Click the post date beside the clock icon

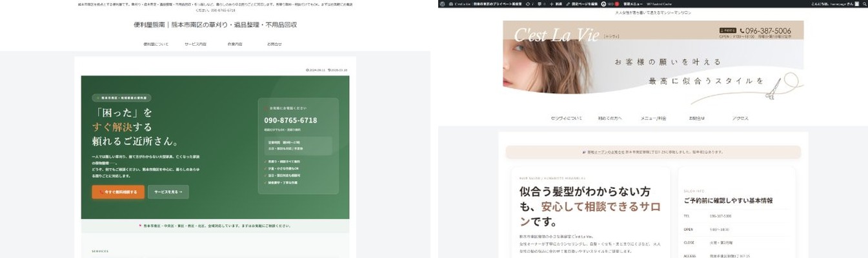coord(315,70)
